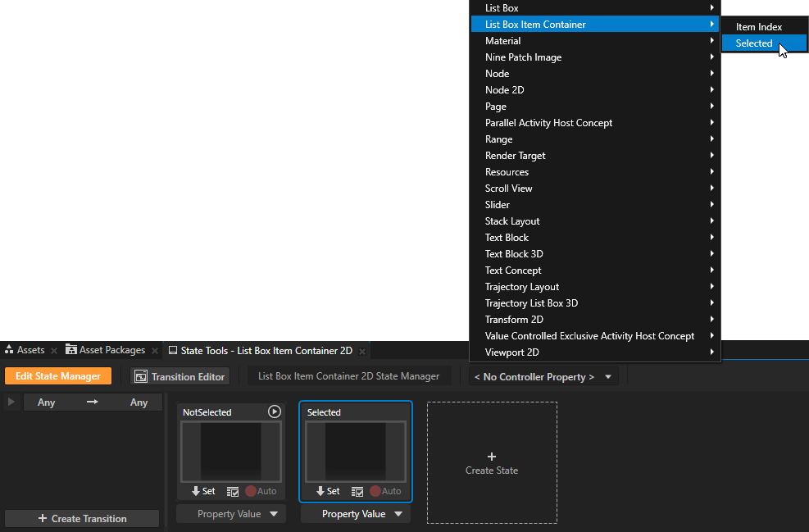Click the property checklist icon beside Selected's Set
809x532 pixels.
[357, 491]
